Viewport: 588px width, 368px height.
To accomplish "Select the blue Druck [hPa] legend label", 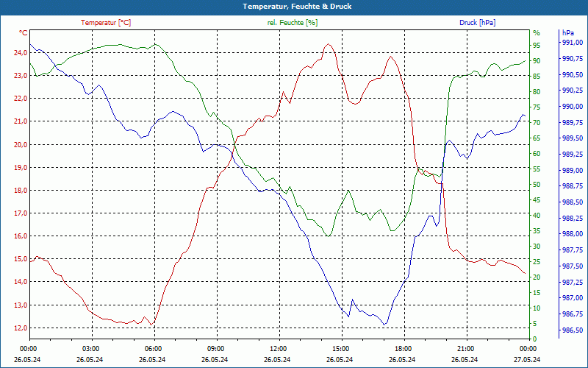I will click(x=477, y=23).
